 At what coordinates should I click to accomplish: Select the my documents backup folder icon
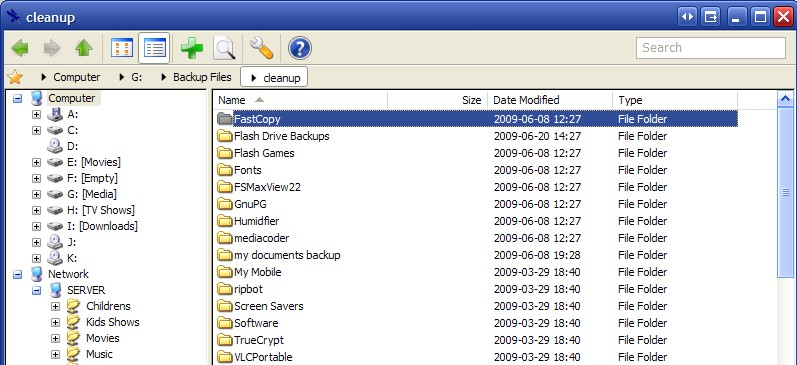[x=225, y=255]
